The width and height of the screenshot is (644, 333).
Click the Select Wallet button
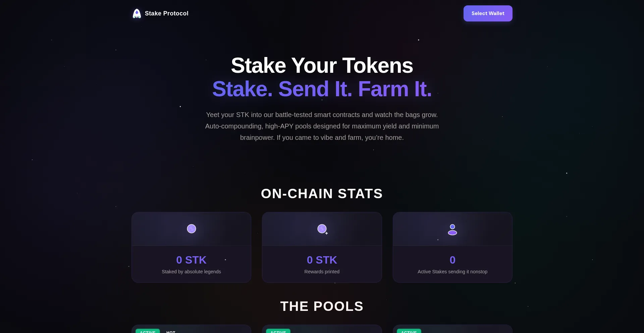488,13
